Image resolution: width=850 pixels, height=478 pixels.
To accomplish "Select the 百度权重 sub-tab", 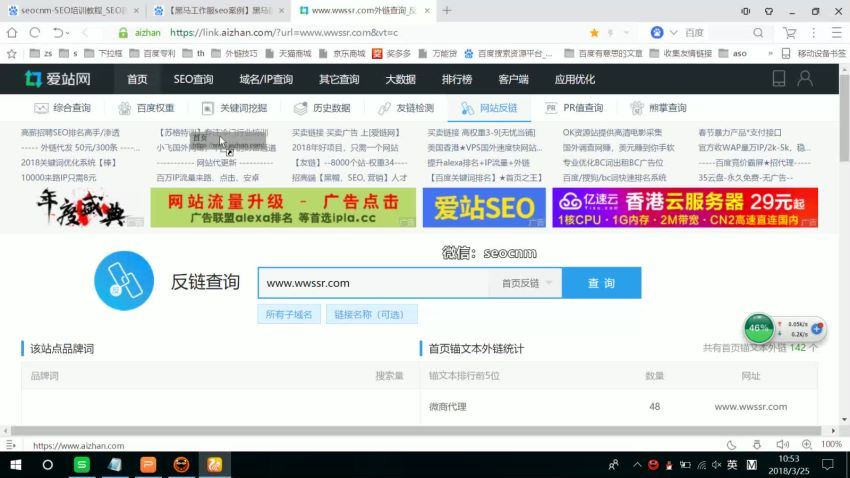I will 146,108.
